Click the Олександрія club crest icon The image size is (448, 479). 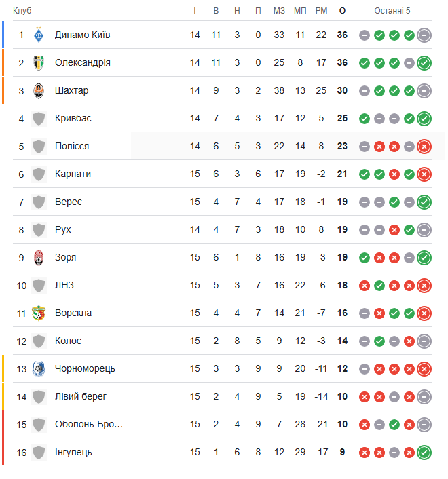coord(39,63)
